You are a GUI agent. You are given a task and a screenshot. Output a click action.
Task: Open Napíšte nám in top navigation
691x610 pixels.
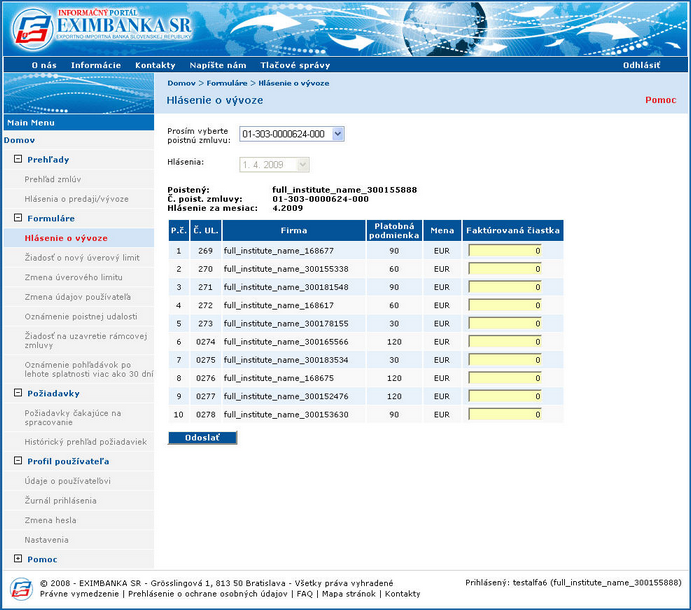(218, 65)
